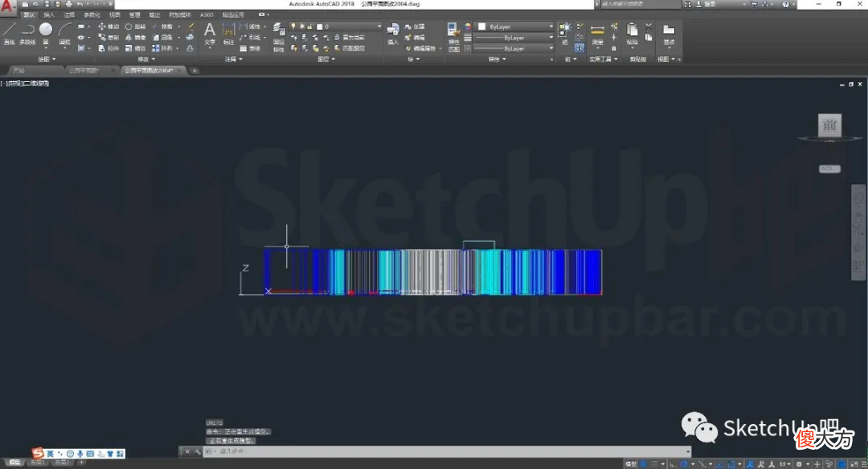This screenshot has width=868, height=469.
Task: Open the AutoCAD application menu logo
Action: click(7, 6)
